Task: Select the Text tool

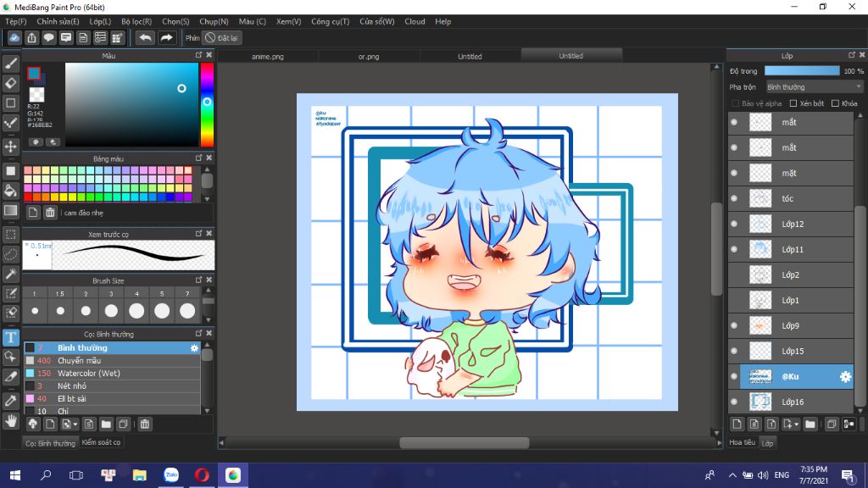Action: pos(10,337)
